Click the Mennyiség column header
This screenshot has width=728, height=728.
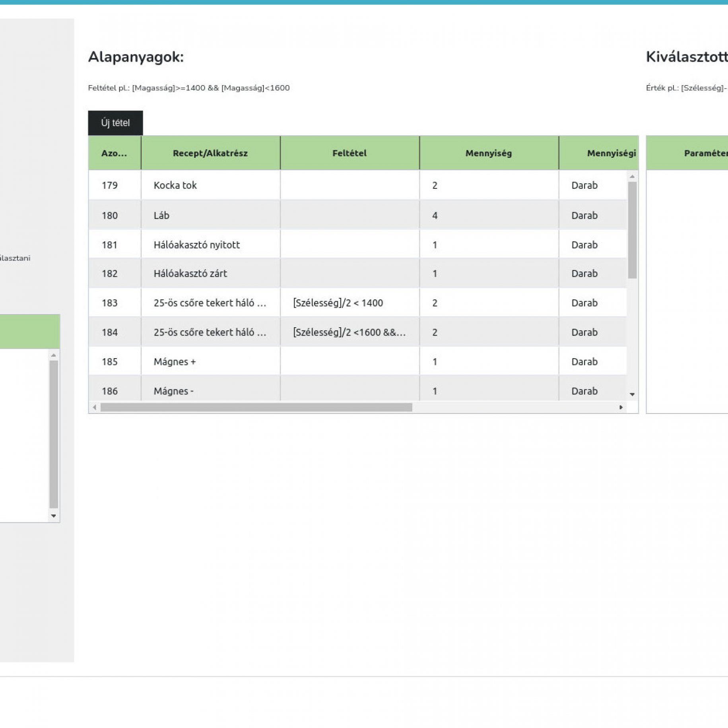(489, 153)
